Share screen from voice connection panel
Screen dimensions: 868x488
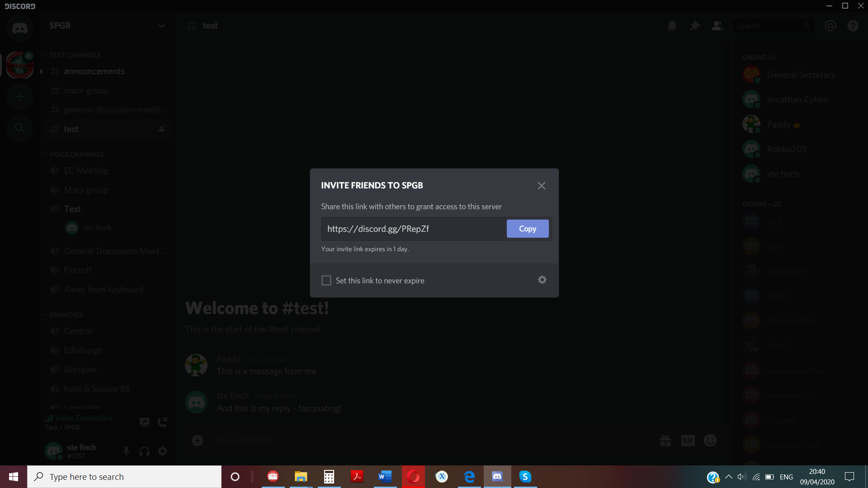click(x=144, y=422)
